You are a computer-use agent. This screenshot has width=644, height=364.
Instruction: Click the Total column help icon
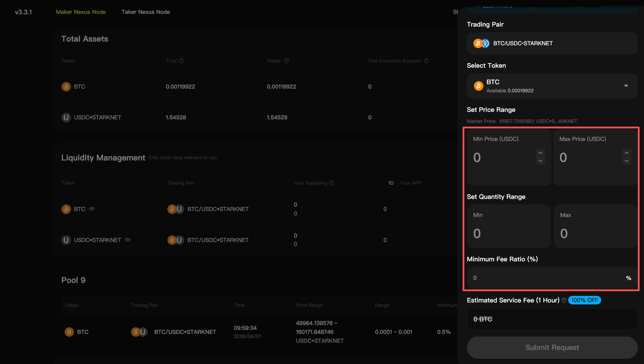tap(181, 61)
